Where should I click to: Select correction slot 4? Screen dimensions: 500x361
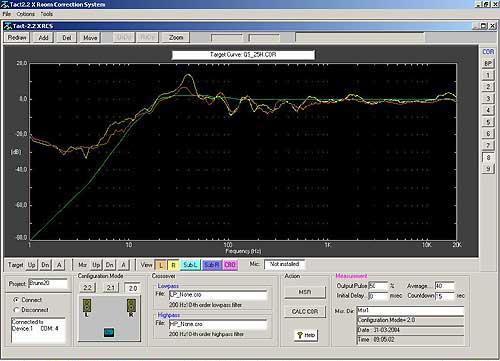coord(488,110)
